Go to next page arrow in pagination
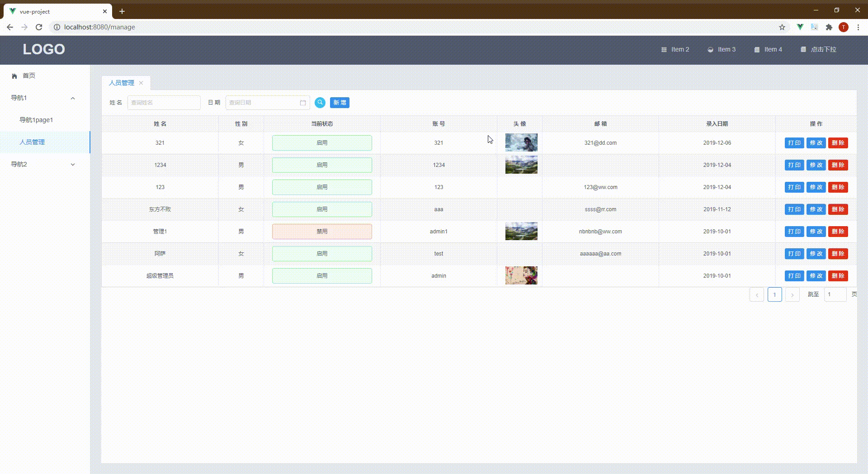The width and height of the screenshot is (868, 474). (x=792, y=294)
